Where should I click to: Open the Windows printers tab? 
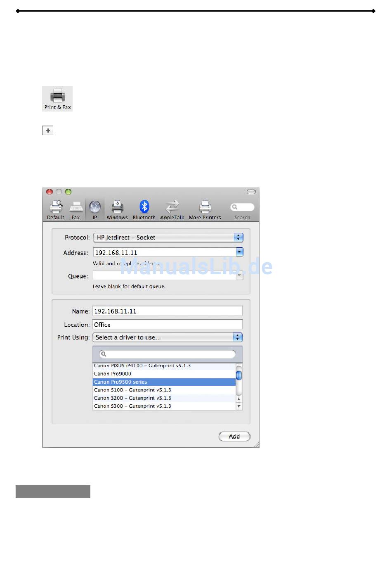tap(117, 210)
